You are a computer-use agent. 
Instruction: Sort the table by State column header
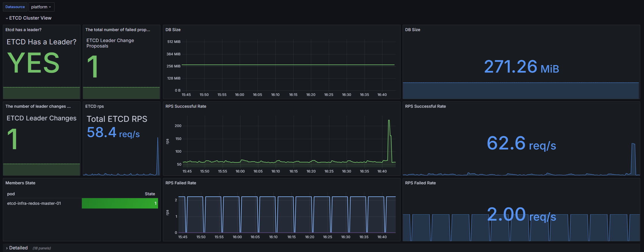coord(150,194)
